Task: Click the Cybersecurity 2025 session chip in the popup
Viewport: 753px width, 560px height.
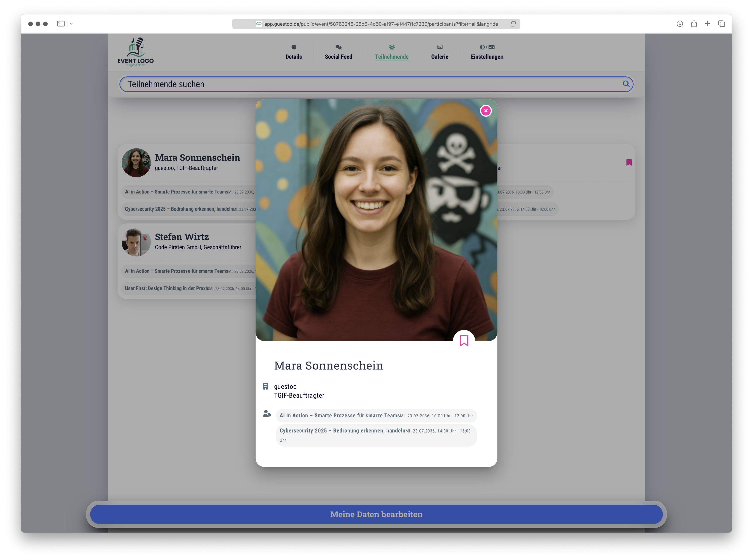Action: (376, 435)
